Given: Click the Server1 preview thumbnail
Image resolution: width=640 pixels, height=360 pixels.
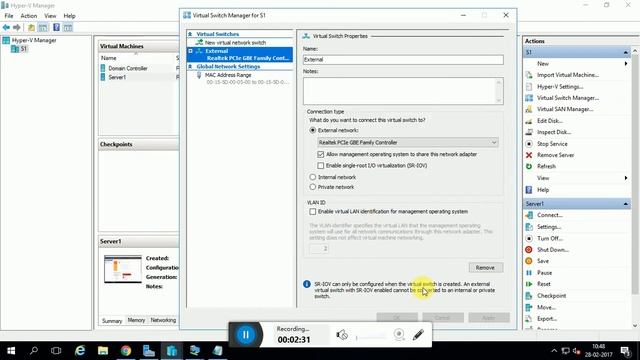Looking at the screenshot, I should 122,269.
